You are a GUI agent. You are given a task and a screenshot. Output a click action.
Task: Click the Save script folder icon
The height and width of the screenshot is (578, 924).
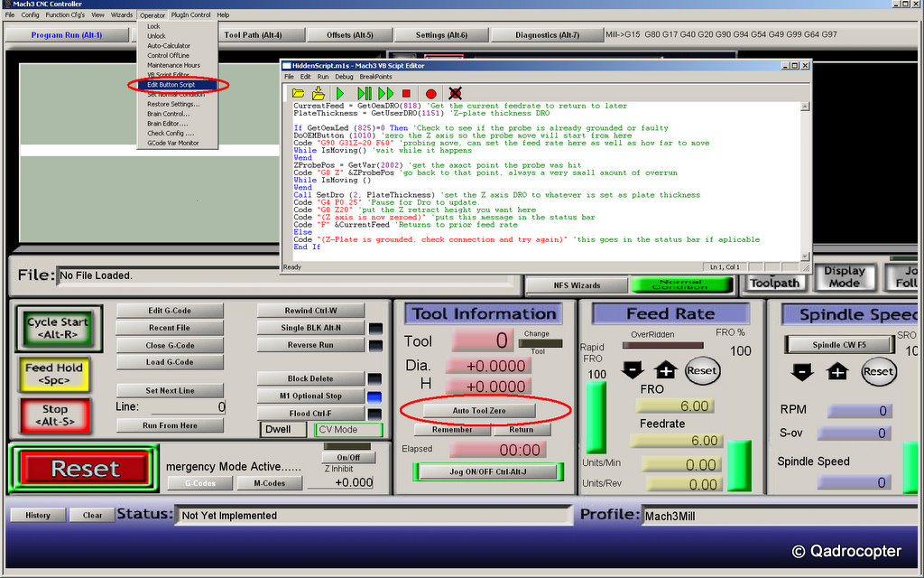point(319,93)
